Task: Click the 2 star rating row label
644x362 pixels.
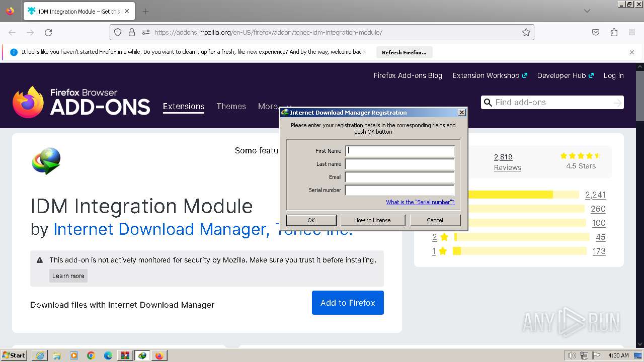Action: point(440,237)
